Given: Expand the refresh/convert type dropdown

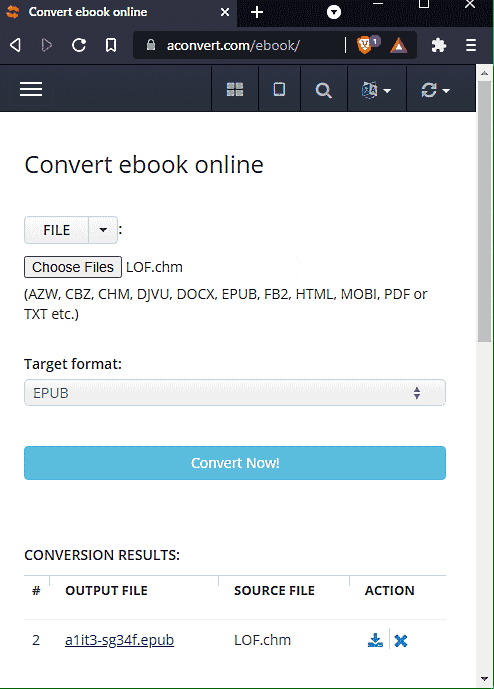Looking at the screenshot, I should 435,90.
